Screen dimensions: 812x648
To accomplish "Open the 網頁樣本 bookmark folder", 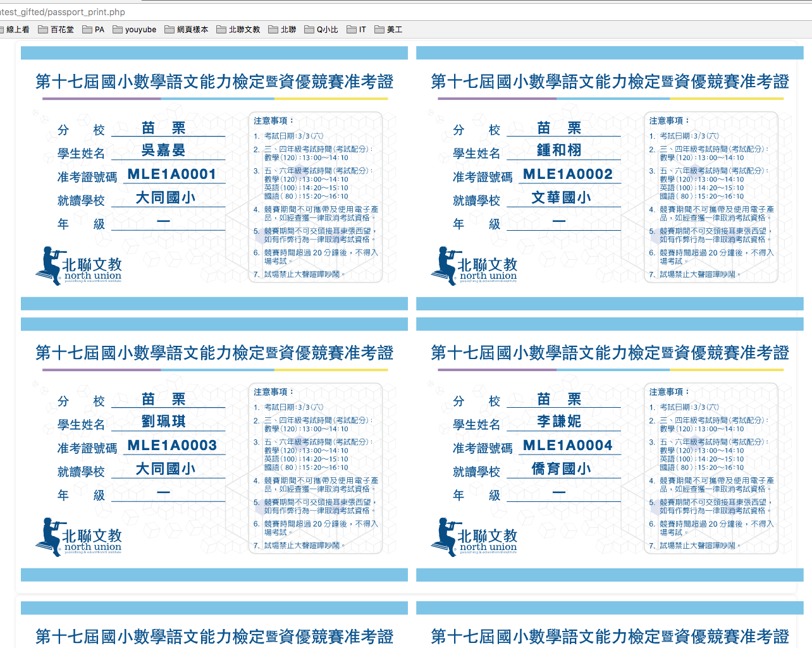I will point(187,30).
